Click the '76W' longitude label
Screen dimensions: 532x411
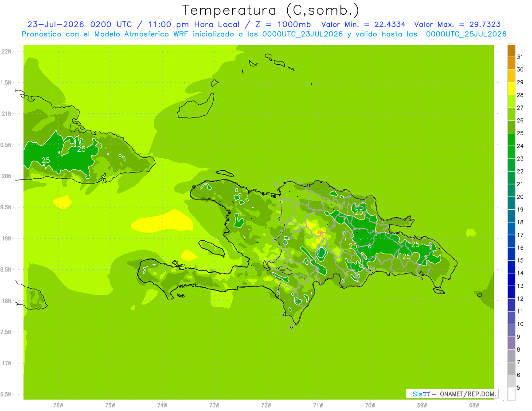(x=58, y=405)
